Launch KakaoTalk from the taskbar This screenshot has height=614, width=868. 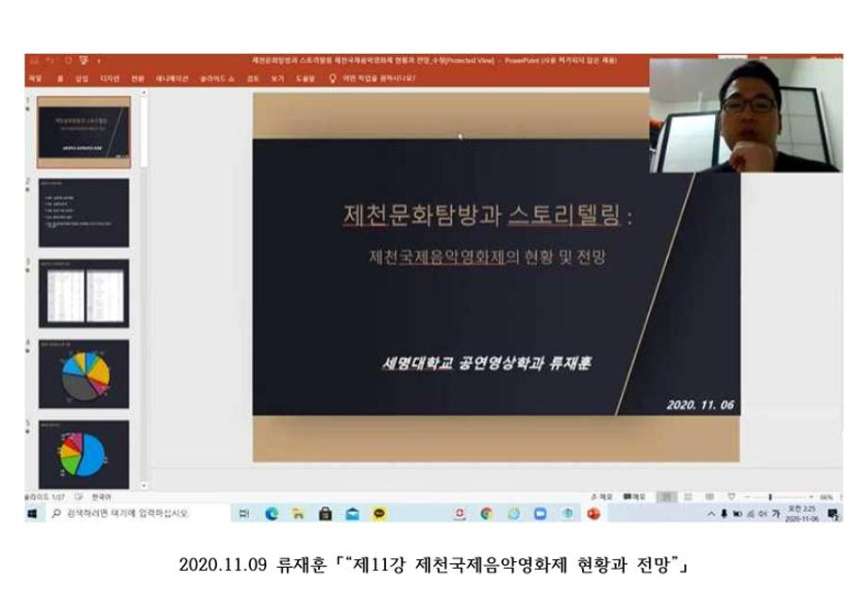379,514
